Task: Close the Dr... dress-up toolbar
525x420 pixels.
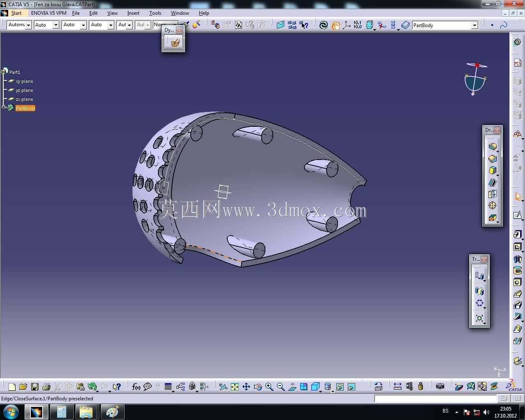Action: (497, 130)
